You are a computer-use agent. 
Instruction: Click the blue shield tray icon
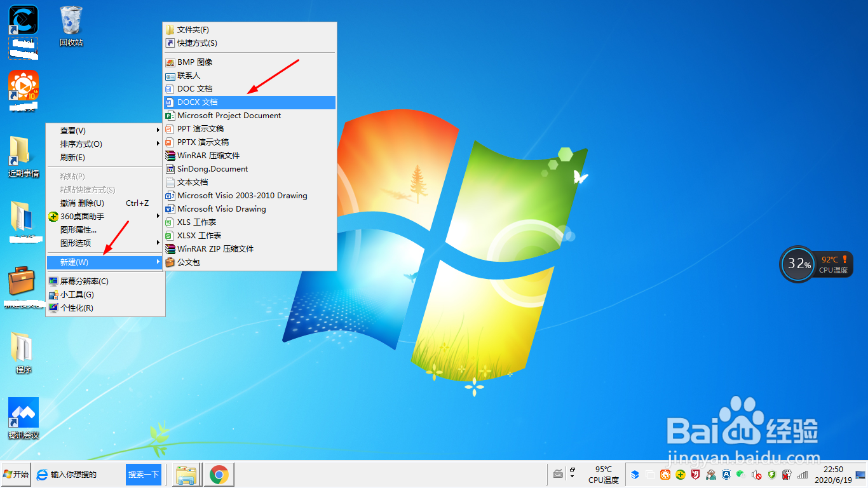(x=726, y=475)
